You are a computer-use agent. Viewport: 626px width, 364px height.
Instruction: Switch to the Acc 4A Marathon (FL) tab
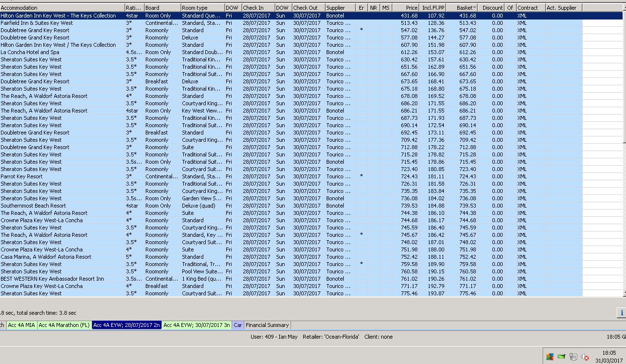[x=64, y=325]
